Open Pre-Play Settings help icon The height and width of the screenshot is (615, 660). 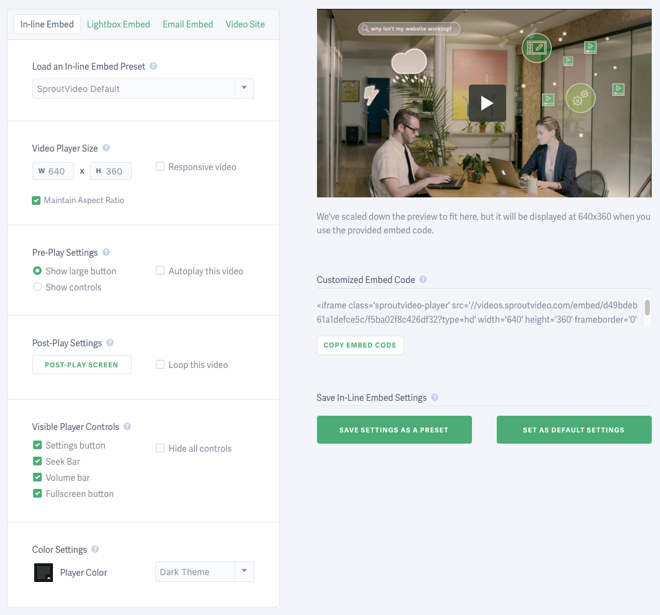[106, 252]
